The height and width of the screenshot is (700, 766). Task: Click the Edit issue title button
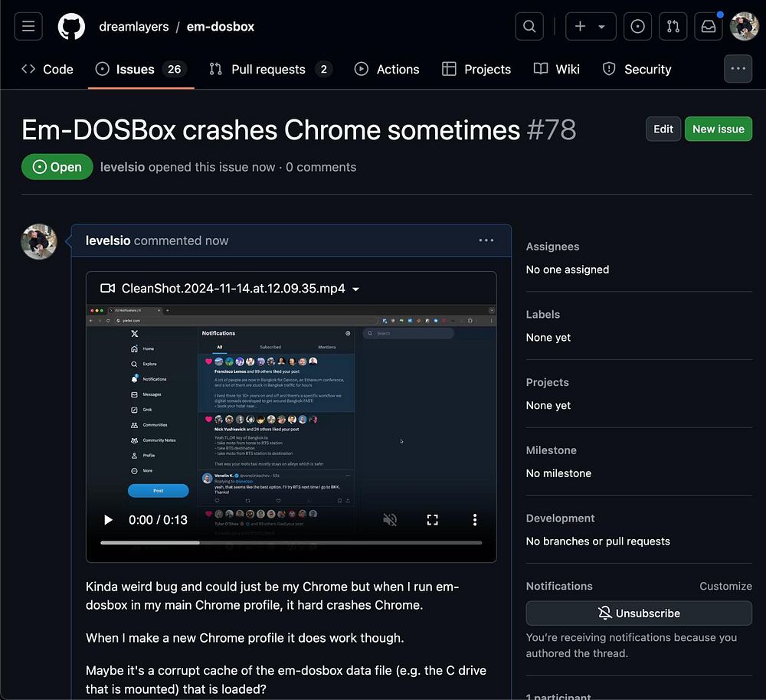[663, 129]
